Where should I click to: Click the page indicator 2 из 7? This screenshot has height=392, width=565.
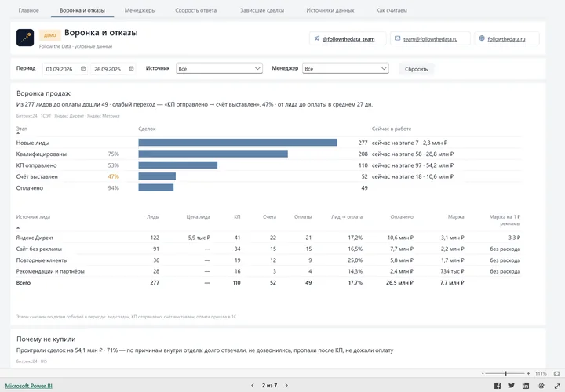269,386
